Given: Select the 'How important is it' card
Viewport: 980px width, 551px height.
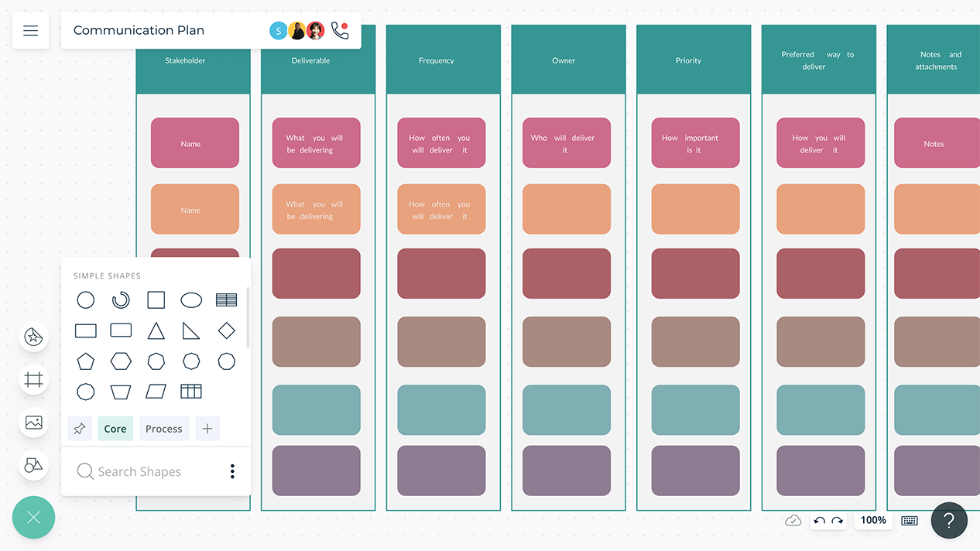Looking at the screenshot, I should click(x=695, y=143).
